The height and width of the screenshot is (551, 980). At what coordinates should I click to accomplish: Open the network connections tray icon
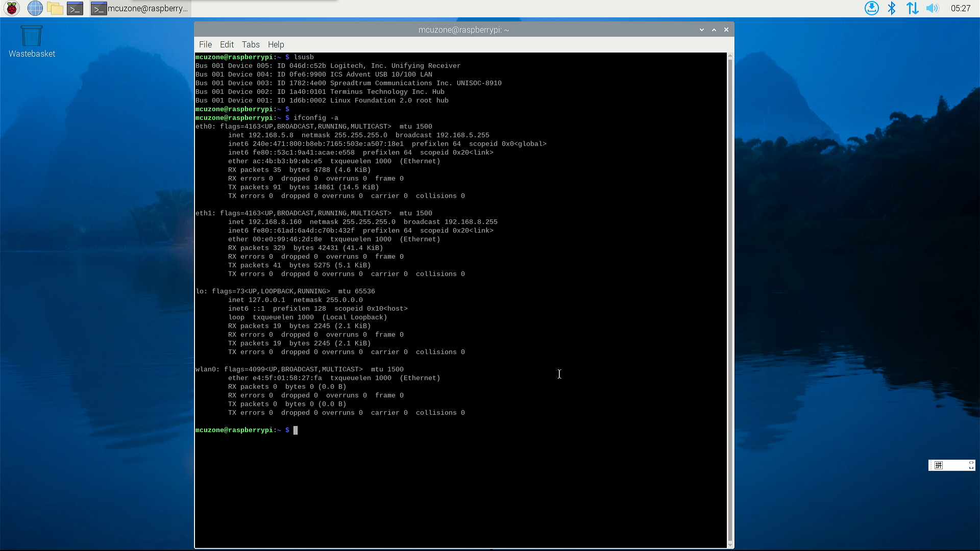click(x=912, y=8)
